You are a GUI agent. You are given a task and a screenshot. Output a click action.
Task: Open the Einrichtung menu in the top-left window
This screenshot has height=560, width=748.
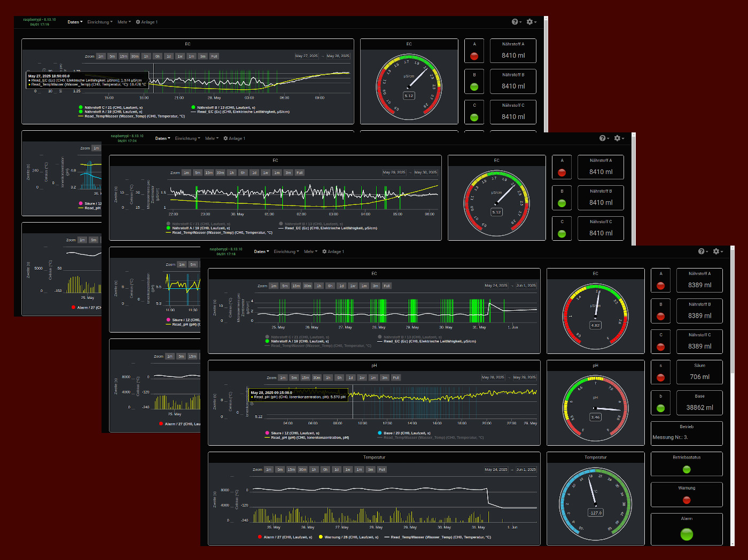pyautogui.click(x=99, y=22)
